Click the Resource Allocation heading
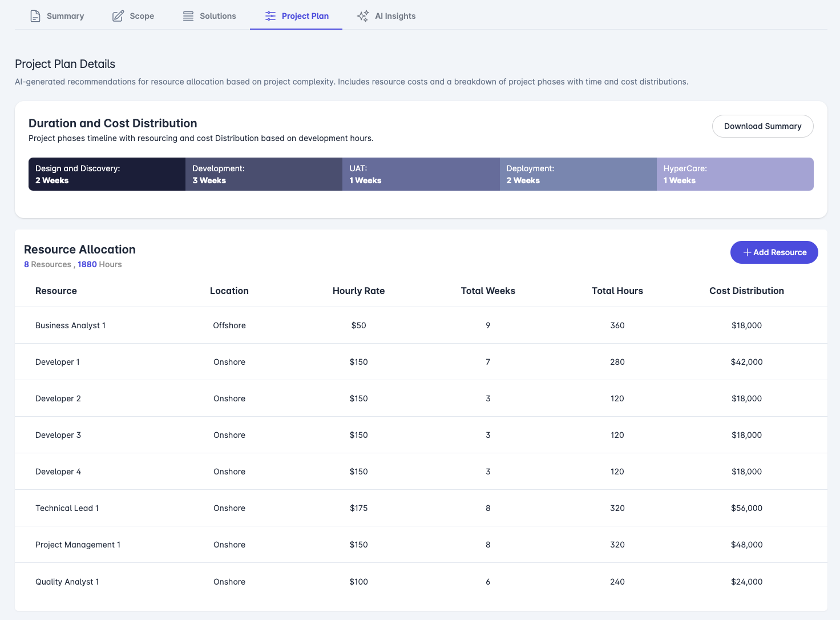Viewport: 840px width, 620px height. [80, 249]
